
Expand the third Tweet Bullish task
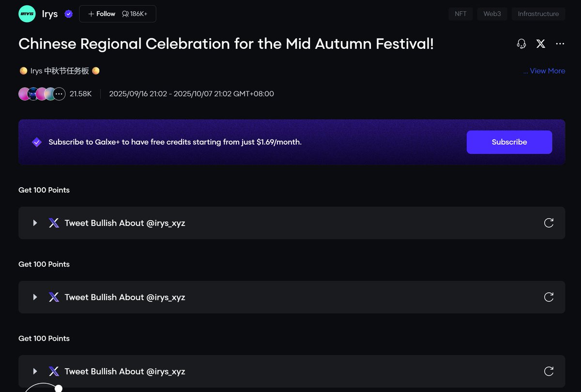pyautogui.click(x=35, y=371)
